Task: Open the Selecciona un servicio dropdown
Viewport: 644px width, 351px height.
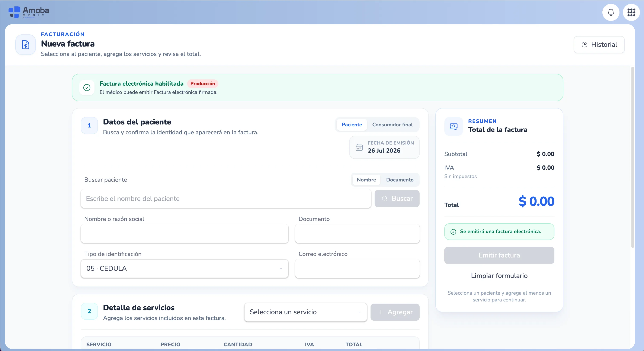Action: [x=305, y=312]
